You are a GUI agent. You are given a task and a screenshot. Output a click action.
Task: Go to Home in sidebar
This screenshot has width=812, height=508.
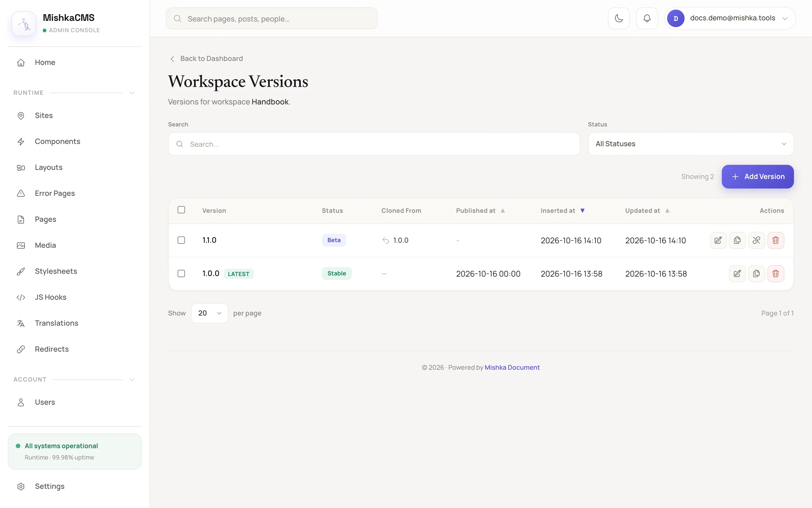(74, 62)
